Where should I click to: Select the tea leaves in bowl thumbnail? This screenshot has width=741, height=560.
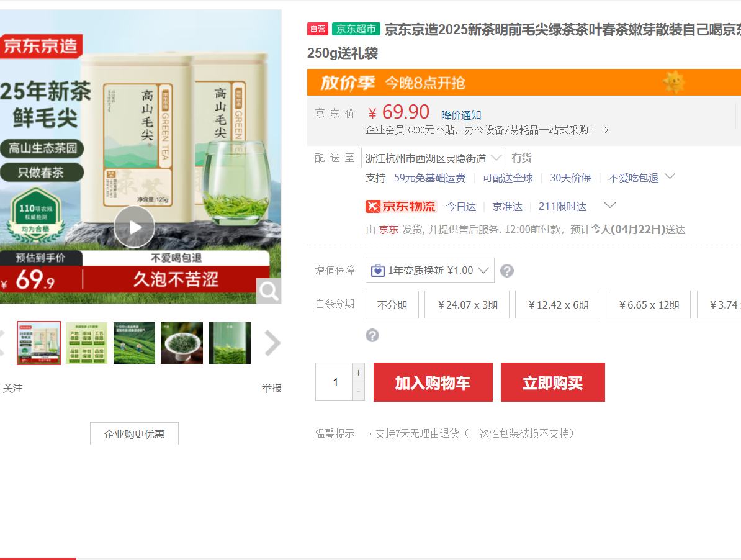[182, 343]
